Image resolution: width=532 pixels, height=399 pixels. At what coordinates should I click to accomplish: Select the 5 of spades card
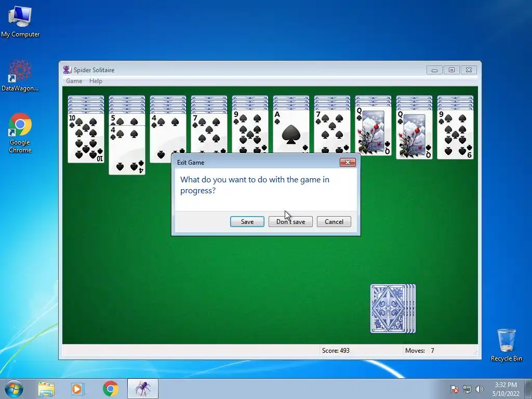(x=127, y=120)
